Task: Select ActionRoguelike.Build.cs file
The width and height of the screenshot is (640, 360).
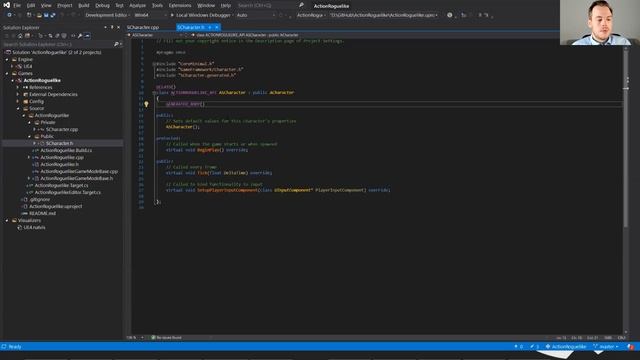Action: pyautogui.click(x=66, y=151)
